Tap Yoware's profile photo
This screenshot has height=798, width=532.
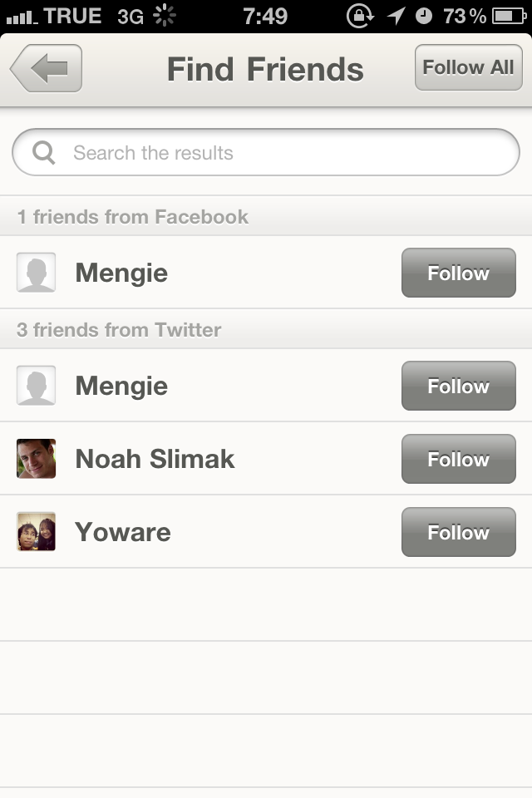click(36, 532)
